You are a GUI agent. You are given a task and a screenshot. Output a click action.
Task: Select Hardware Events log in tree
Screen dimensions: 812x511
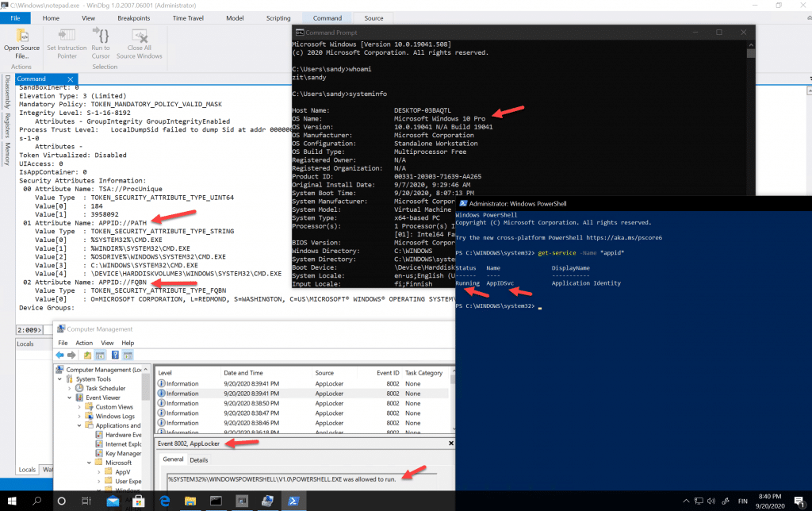pyautogui.click(x=119, y=435)
